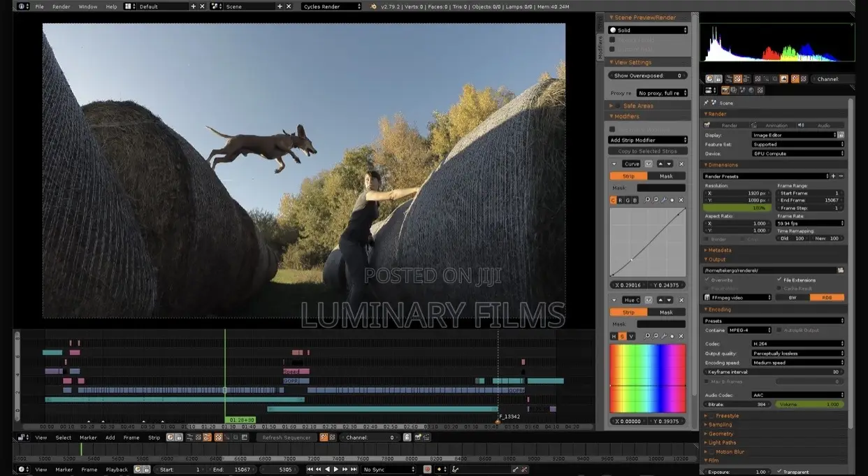Click the Blender info editor icon
Viewport: 868px width, 476px height.
point(23,6)
